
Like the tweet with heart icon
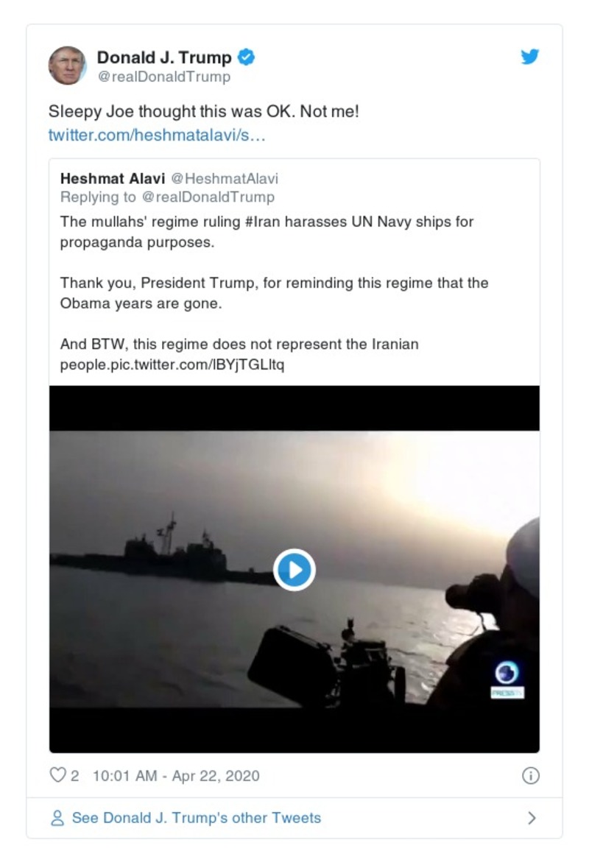click(57, 775)
